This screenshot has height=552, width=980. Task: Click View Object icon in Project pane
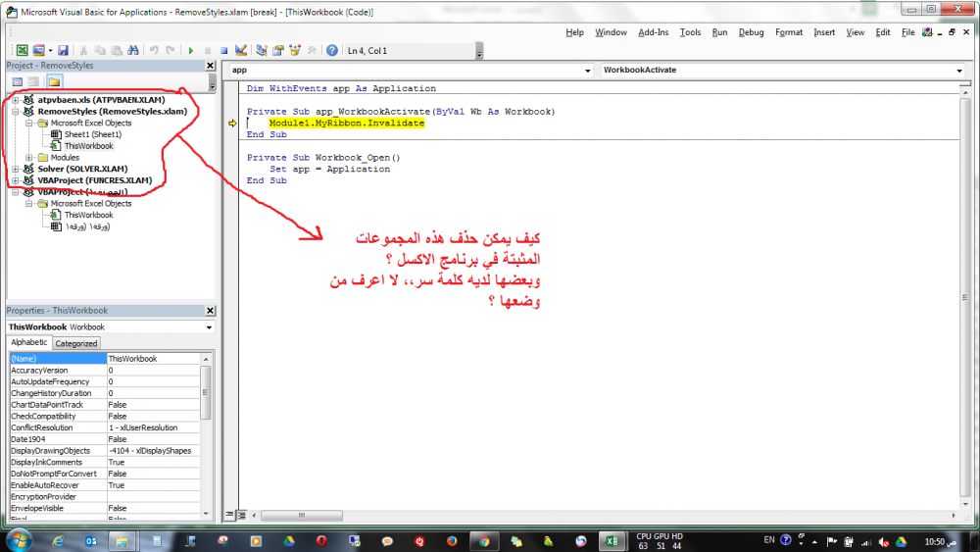point(33,82)
